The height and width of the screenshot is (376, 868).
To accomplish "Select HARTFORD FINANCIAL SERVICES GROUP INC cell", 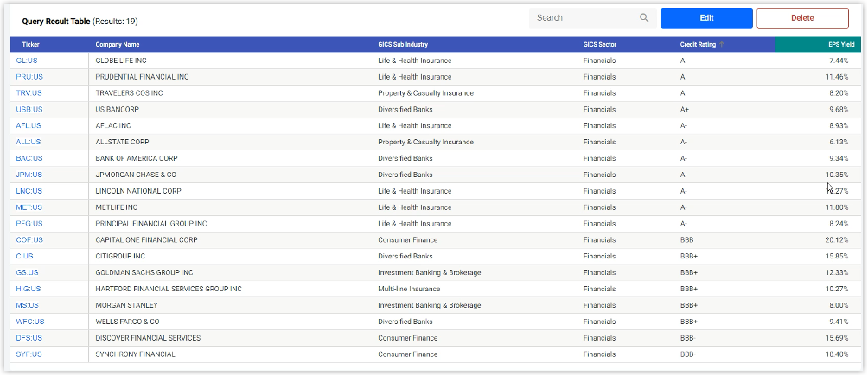I will [169, 289].
